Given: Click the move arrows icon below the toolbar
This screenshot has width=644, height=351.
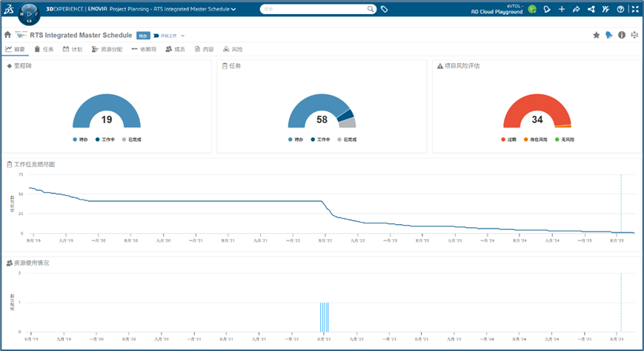Looking at the screenshot, I should coord(634,36).
